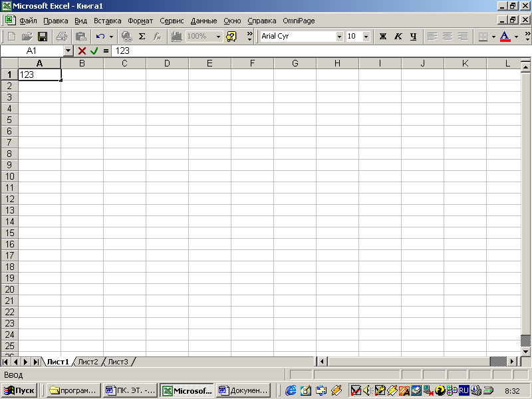The image size is (532, 399).
Task: Expand more Formatting toolbar buttons chevron
Action: tap(527, 37)
